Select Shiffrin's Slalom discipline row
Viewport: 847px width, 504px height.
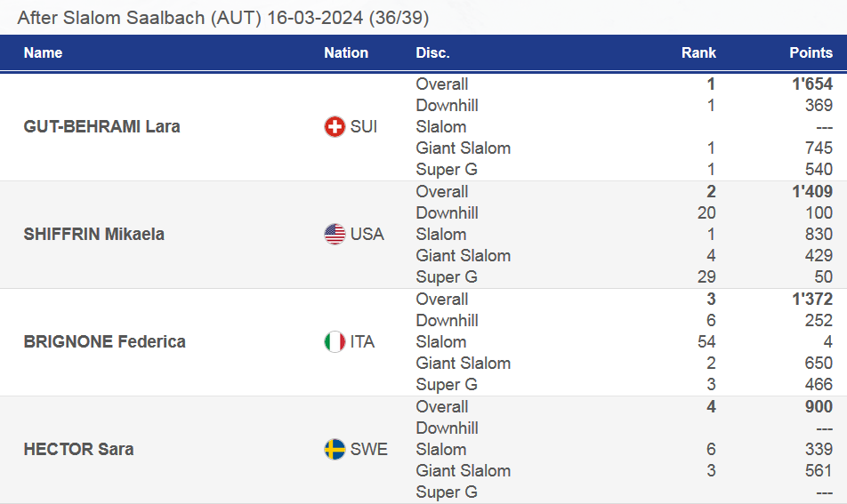441,235
